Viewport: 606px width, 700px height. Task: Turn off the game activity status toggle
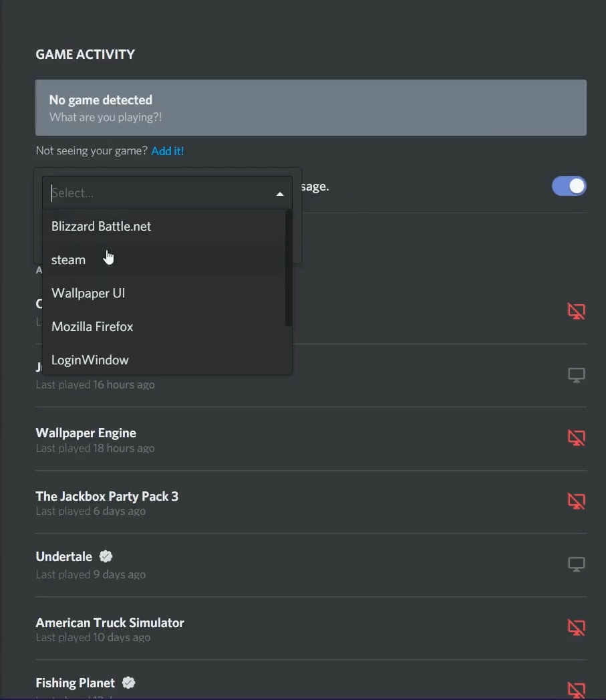pos(569,186)
